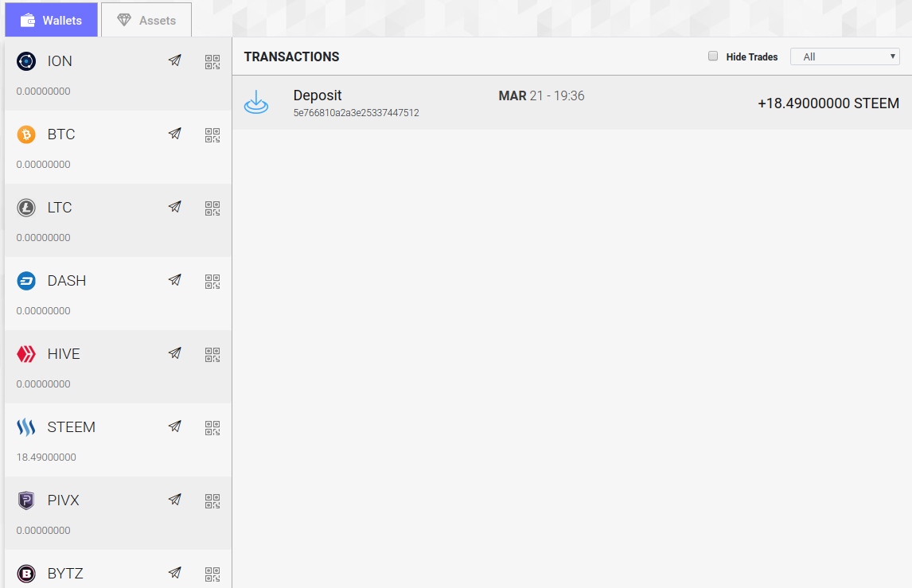
Task: Click the PIVX shield logo
Action: point(26,500)
